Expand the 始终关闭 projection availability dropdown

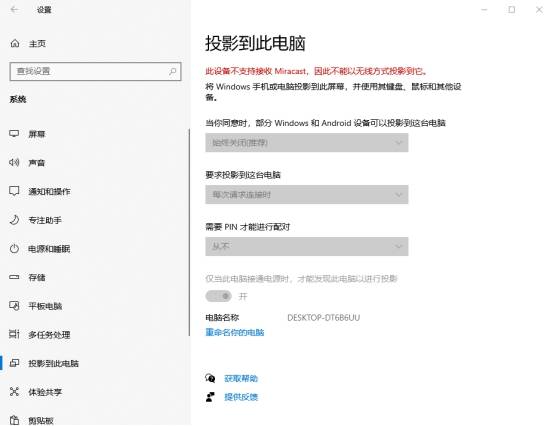307,142
